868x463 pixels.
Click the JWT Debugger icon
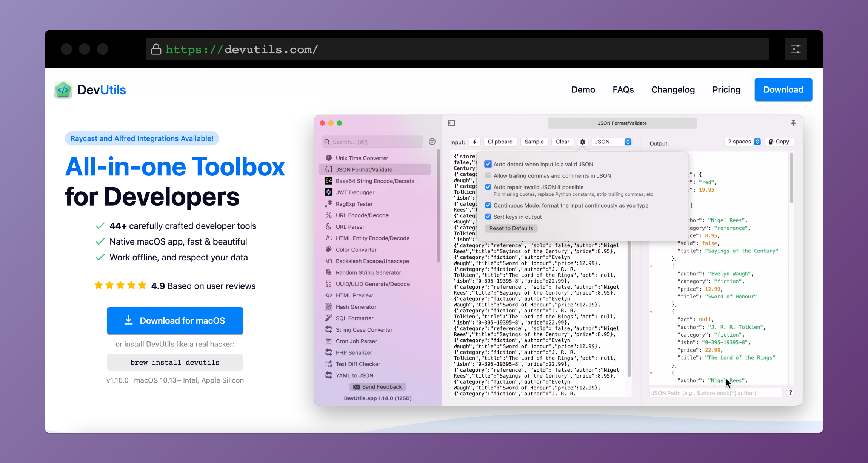329,192
